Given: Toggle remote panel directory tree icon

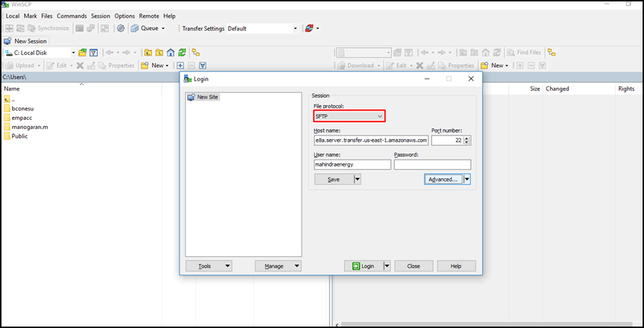Looking at the screenshot, I should click(x=551, y=53).
